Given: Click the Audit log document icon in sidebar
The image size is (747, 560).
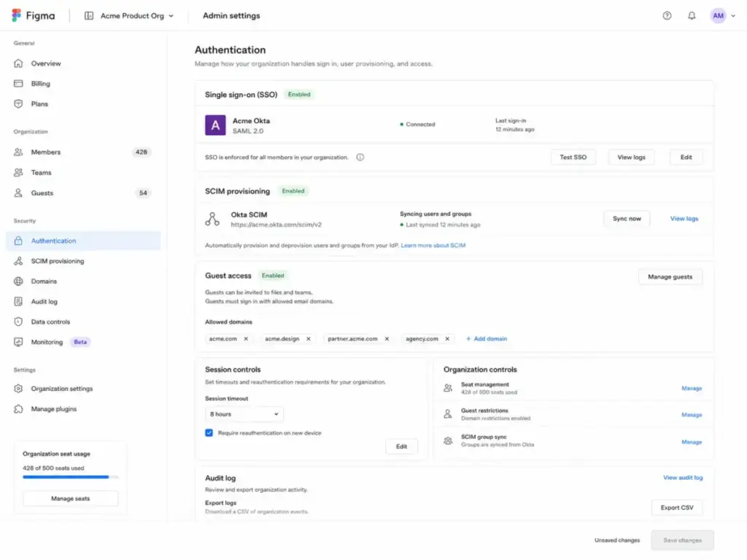Looking at the screenshot, I should [x=18, y=301].
